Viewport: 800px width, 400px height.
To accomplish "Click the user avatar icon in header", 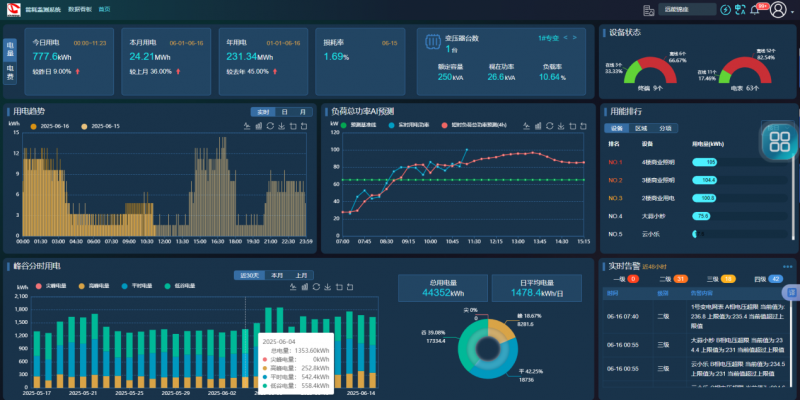I will click(776, 9).
